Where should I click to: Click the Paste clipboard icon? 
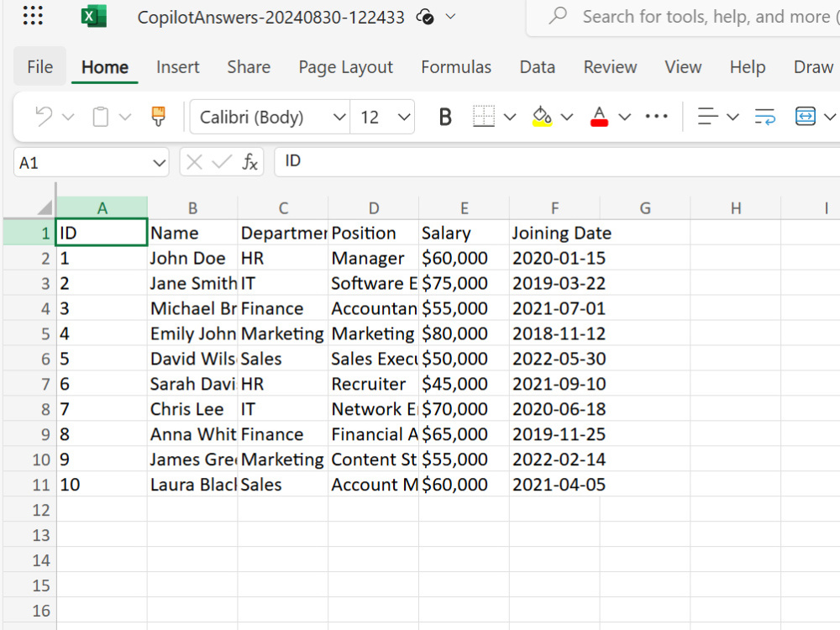coord(101,116)
